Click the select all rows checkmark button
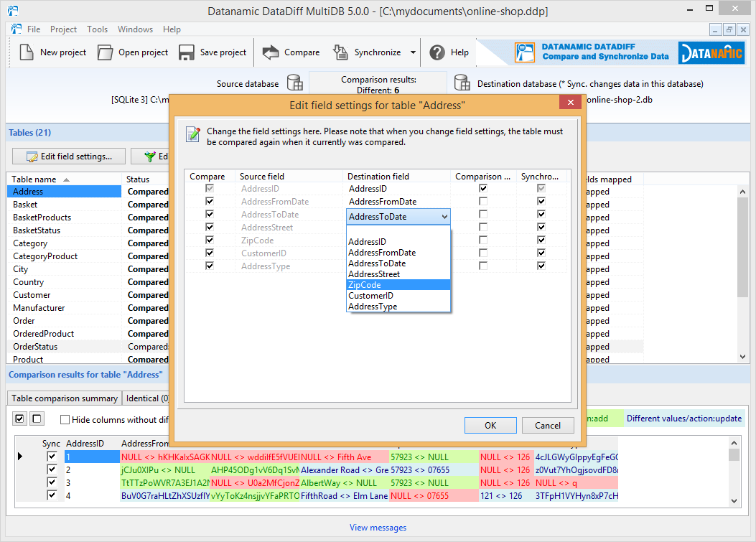The width and height of the screenshot is (756, 542). (20, 419)
